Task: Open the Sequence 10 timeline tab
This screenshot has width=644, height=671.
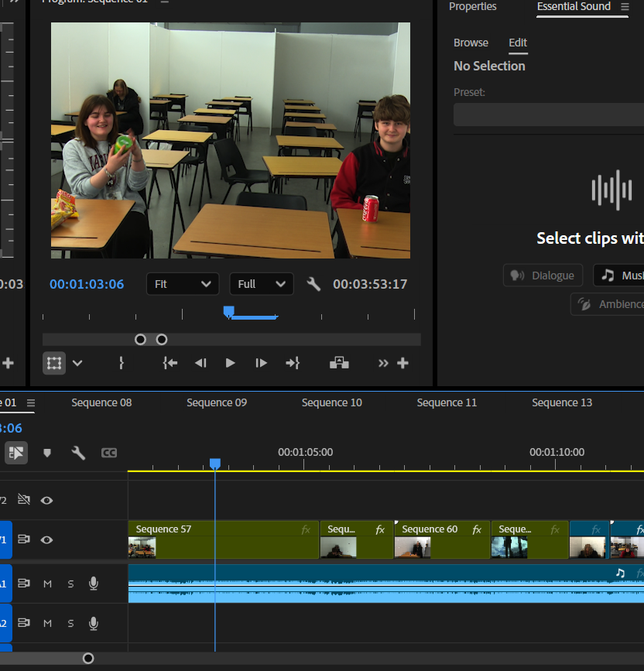Action: point(331,402)
